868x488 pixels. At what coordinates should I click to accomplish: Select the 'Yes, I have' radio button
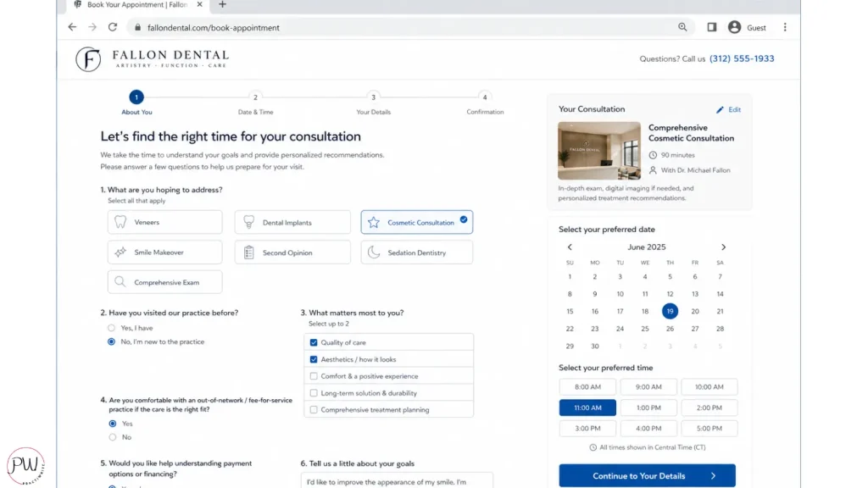pos(112,328)
